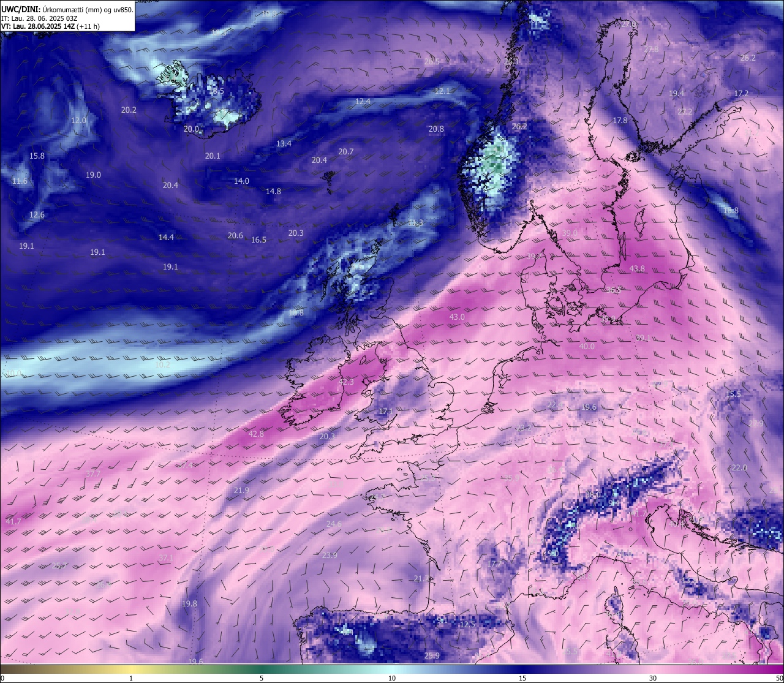Click the map value 14.0

[x=242, y=181]
